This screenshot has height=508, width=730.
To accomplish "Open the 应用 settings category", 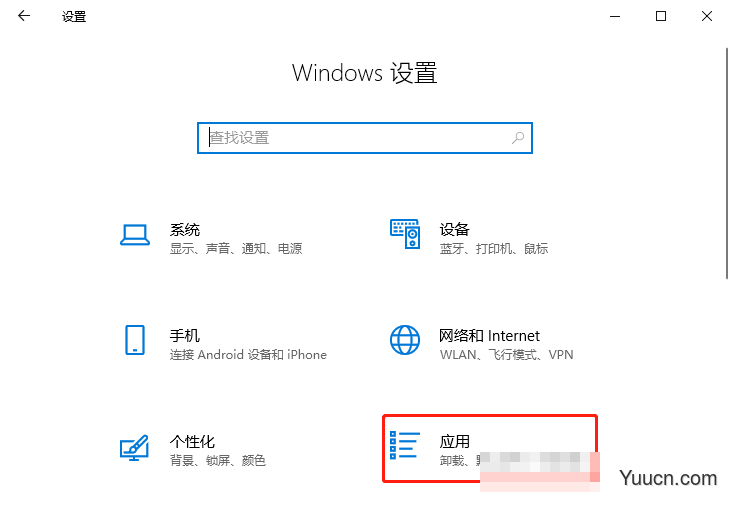I will click(455, 441).
